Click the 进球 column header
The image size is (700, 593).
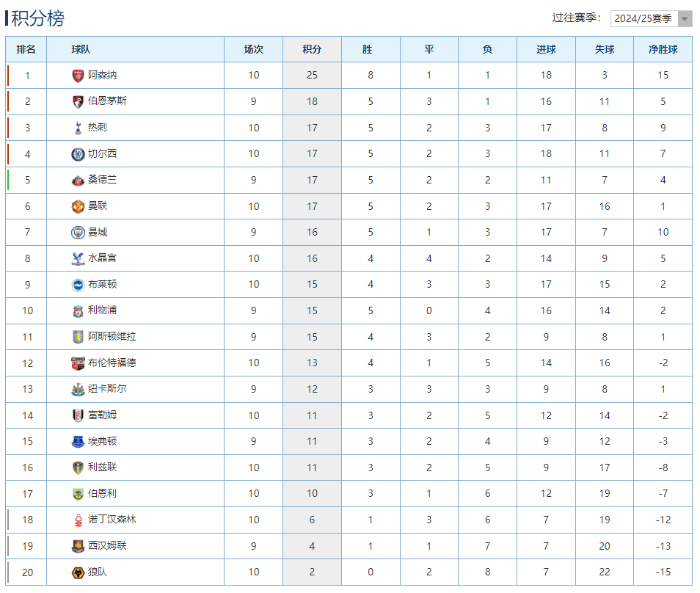[546, 49]
